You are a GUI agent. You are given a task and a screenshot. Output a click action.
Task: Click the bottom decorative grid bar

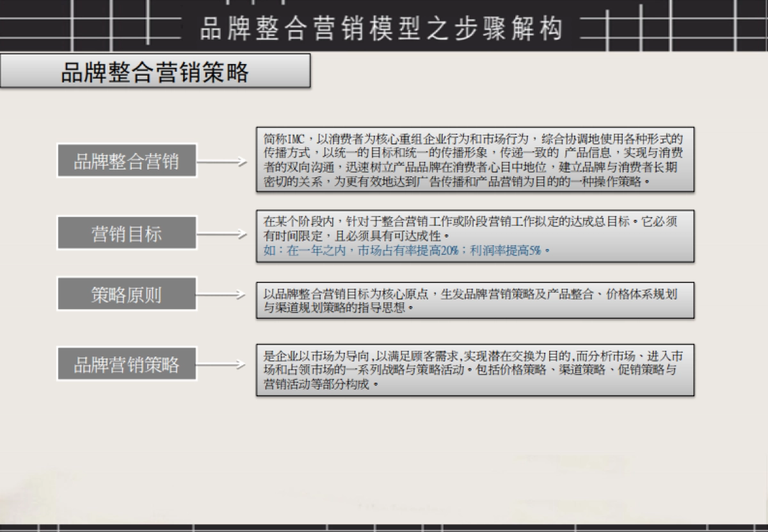[x=384, y=526]
